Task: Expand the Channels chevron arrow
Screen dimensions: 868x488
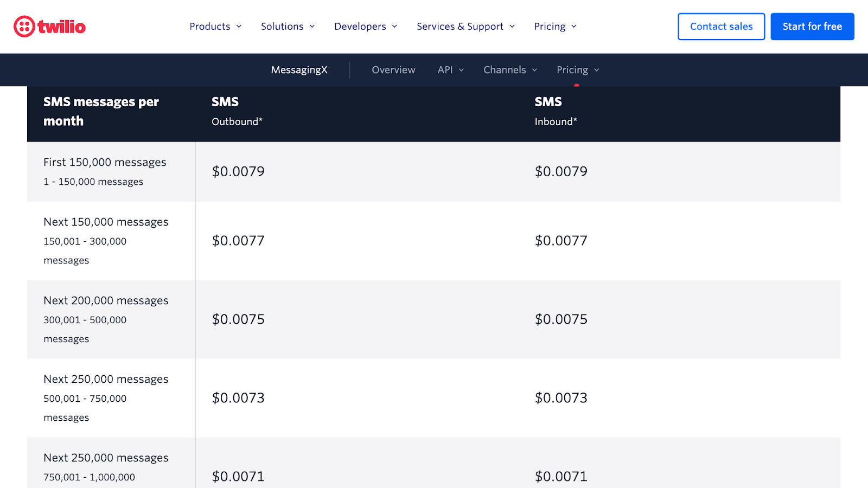Action: click(534, 70)
